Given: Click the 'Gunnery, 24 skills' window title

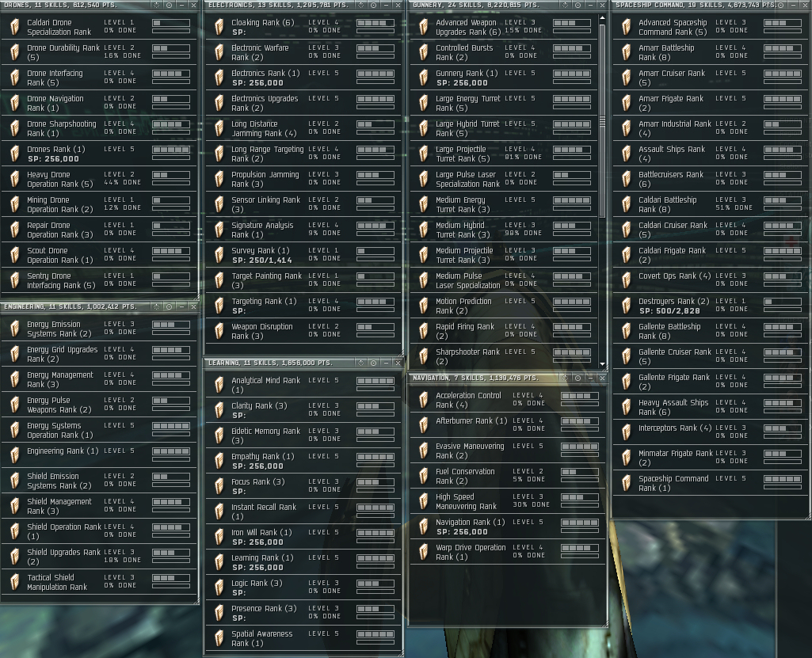Looking at the screenshot, I should (x=476, y=5).
